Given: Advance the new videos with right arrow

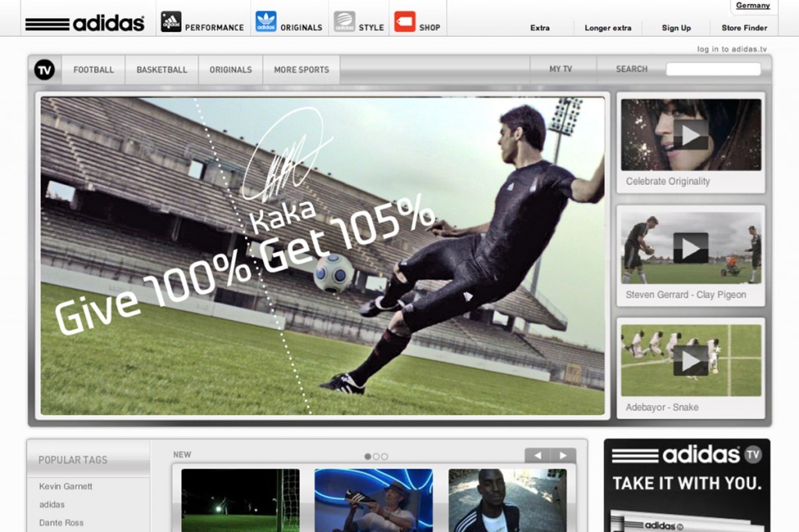Looking at the screenshot, I should pos(563,456).
